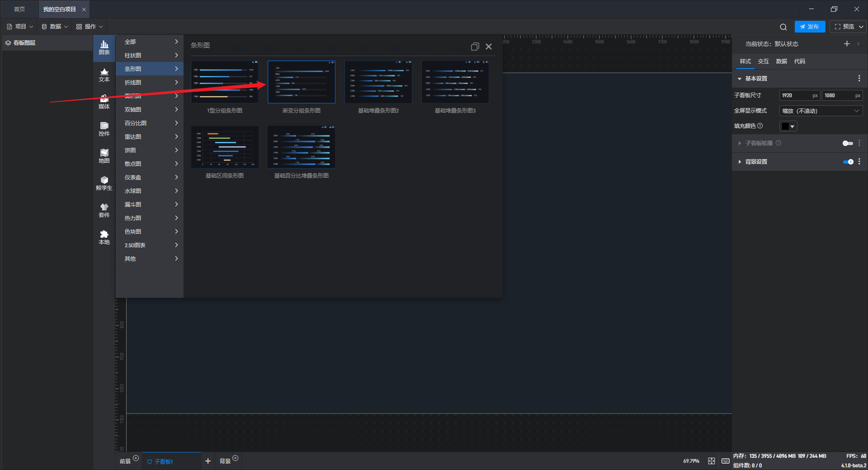The width and height of the screenshot is (868, 470).
Task: Open the 操作 menu
Action: [90, 27]
